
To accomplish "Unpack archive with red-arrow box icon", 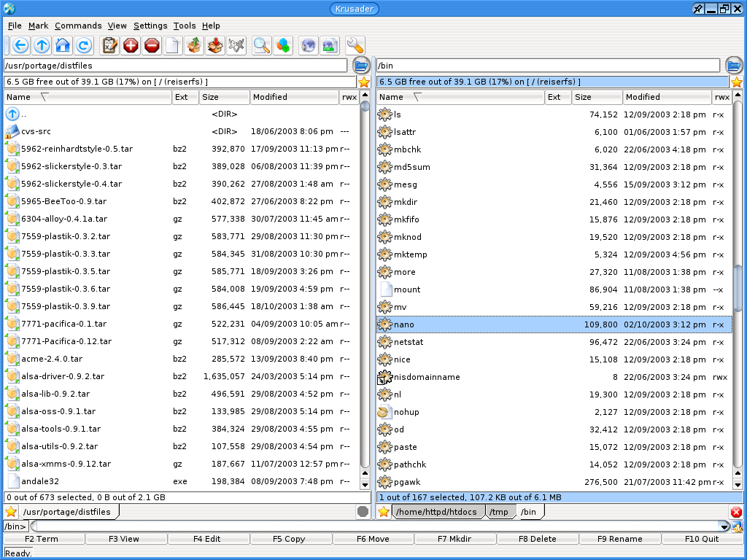I will click(215, 46).
